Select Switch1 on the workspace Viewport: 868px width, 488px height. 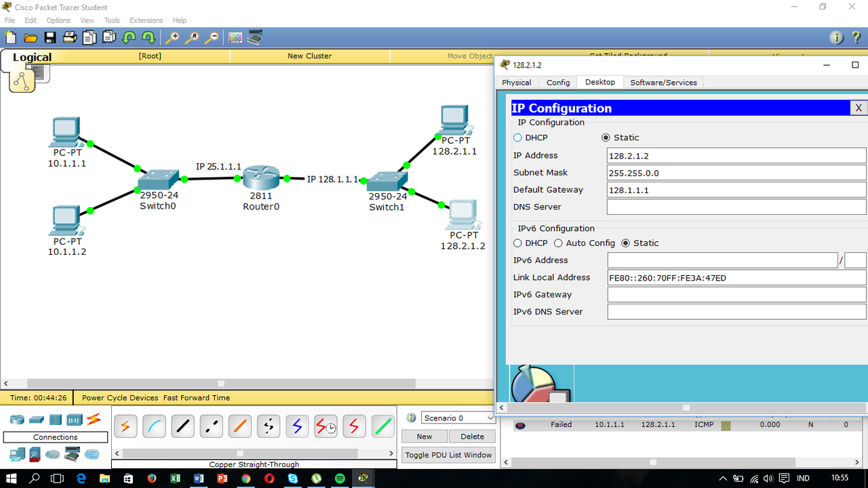387,181
